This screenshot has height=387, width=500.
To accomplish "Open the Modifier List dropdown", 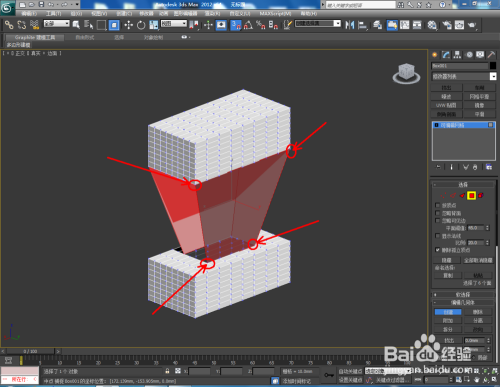I will coord(464,76).
